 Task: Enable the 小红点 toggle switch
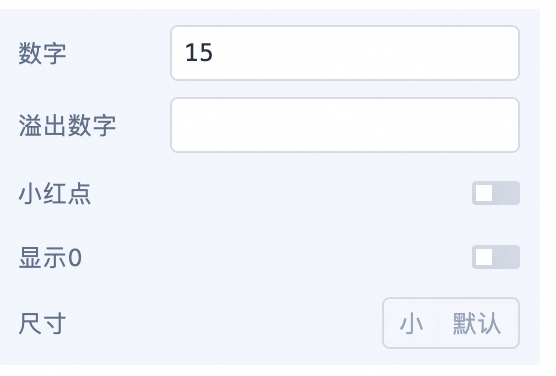496,193
